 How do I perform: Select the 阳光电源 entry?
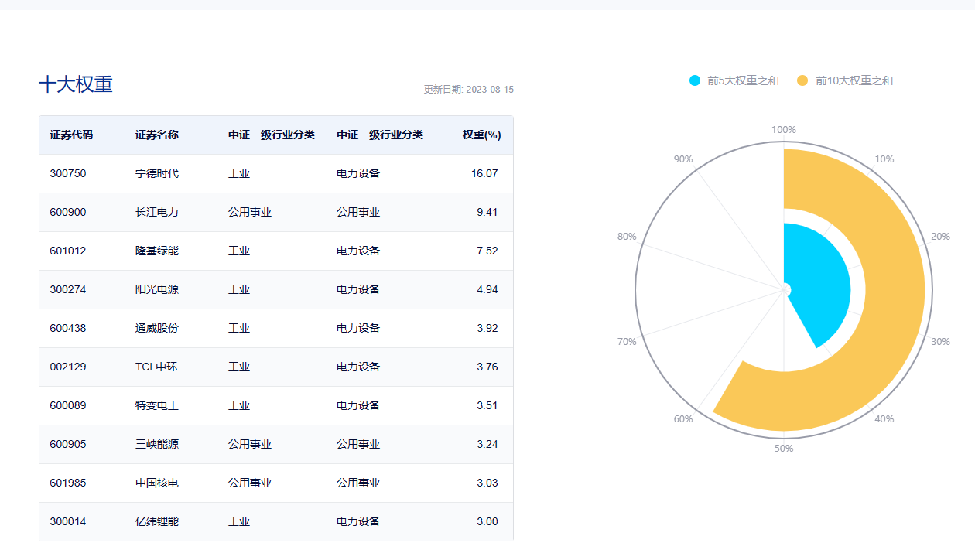coord(156,289)
